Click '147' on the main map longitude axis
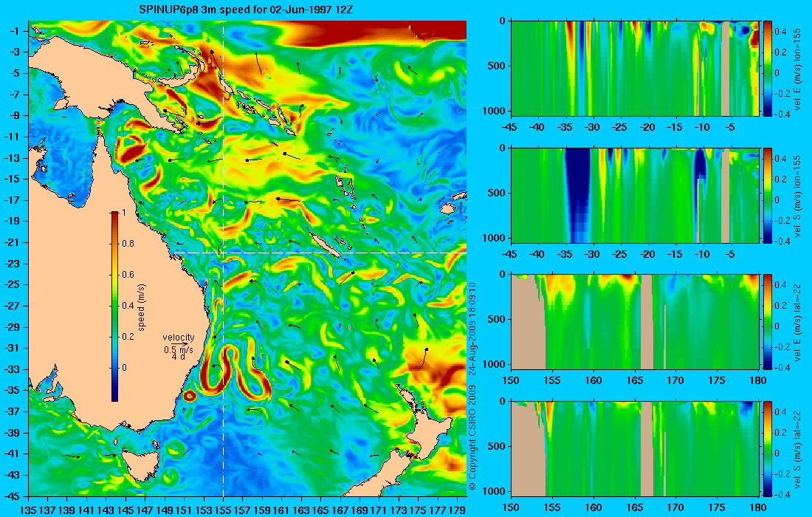Screen dimensions: 812x517 coord(145,510)
